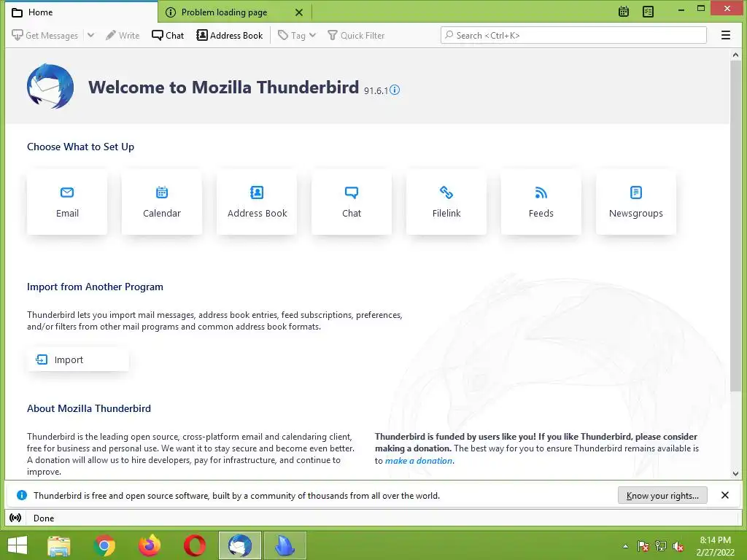The width and height of the screenshot is (747, 560).
Task: Set up a Calendar card
Action: click(x=162, y=202)
